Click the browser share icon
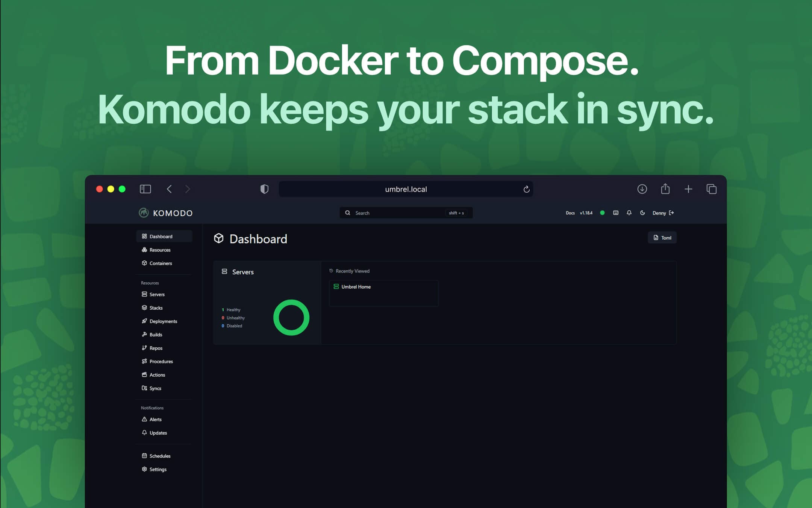Screen dimensions: 812x508 [665, 189]
